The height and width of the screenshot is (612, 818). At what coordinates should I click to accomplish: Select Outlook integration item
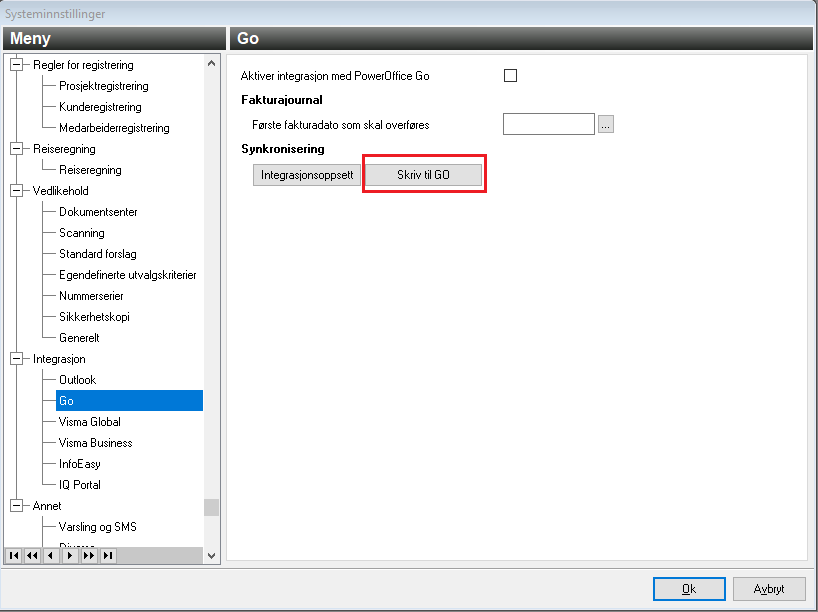(78, 380)
